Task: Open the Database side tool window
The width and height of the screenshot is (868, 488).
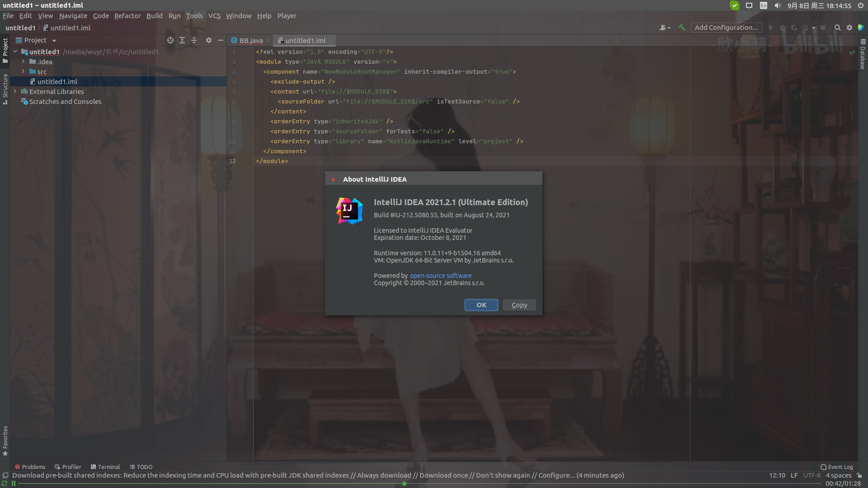Action: click(x=863, y=54)
